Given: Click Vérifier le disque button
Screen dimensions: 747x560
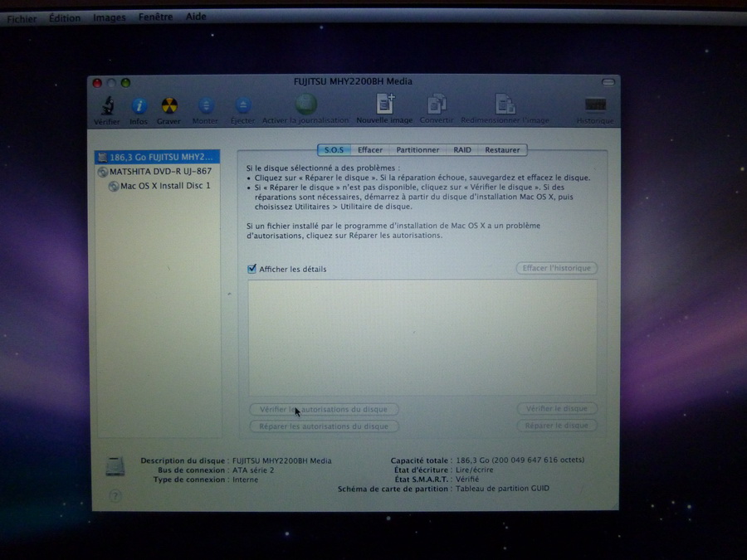Looking at the screenshot, I should tap(556, 408).
